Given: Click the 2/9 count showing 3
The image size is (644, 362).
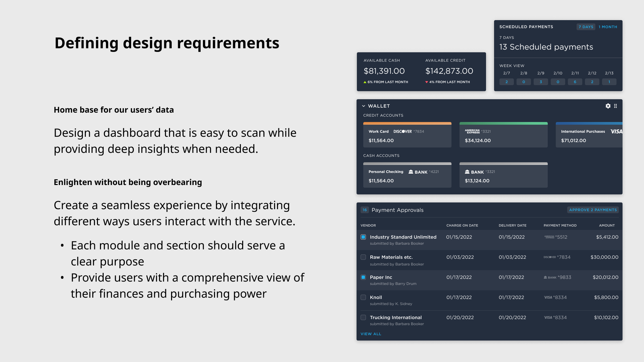Looking at the screenshot, I should click(x=541, y=82).
